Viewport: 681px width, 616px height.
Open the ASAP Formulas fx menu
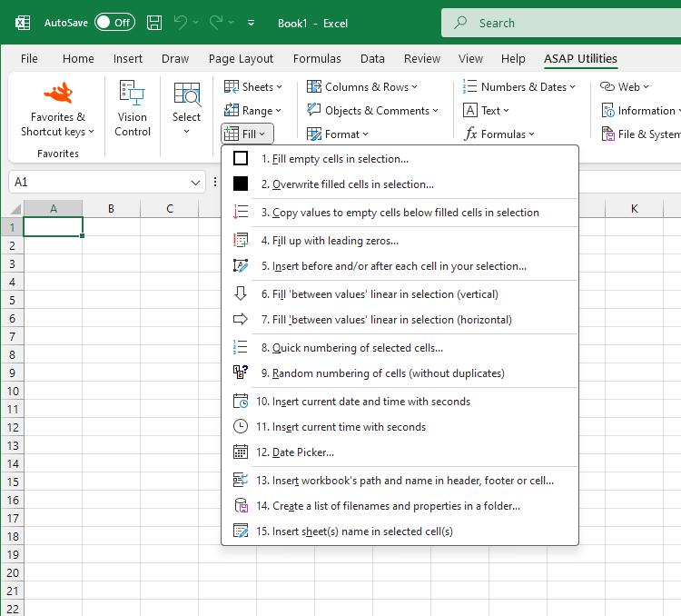[499, 134]
